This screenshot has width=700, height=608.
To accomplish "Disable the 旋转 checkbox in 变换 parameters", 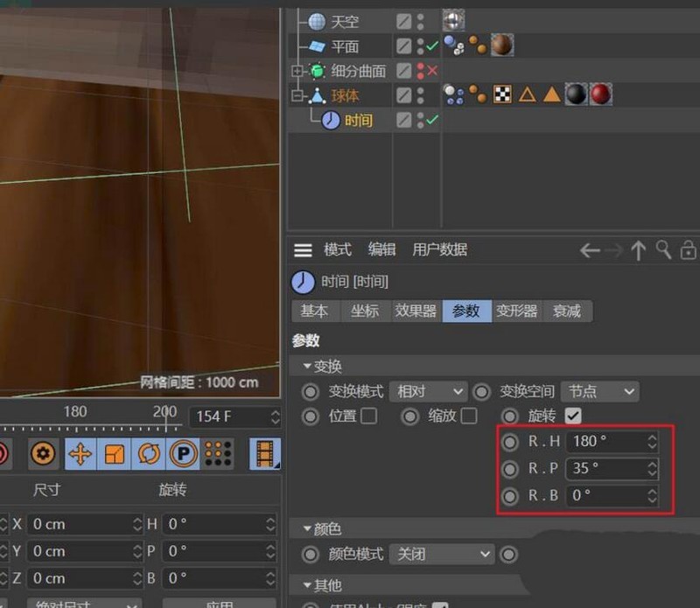I will (x=572, y=416).
